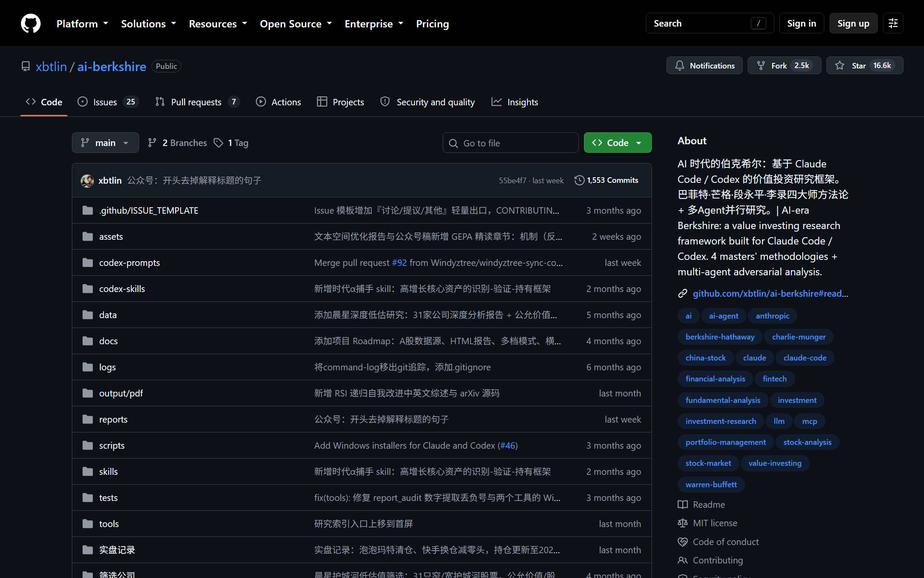
Task: Focus the Go to file search field
Action: pyautogui.click(x=510, y=143)
